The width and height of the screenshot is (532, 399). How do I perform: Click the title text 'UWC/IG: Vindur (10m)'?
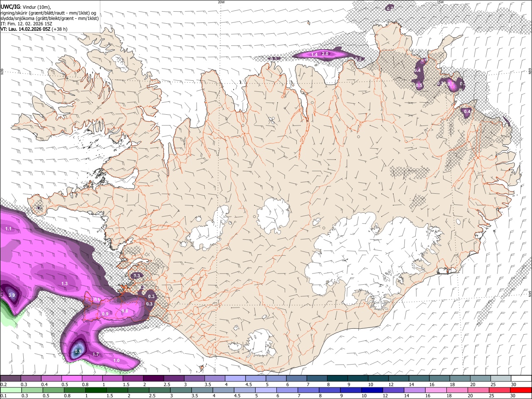click(x=26, y=7)
